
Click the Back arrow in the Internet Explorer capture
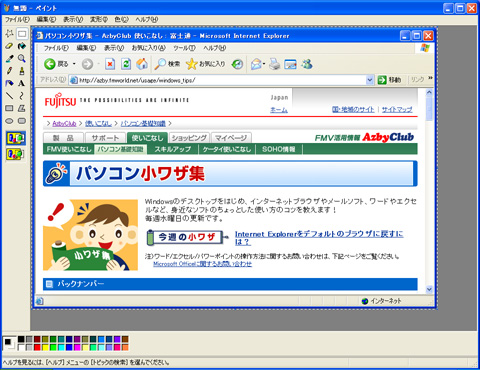[50, 64]
